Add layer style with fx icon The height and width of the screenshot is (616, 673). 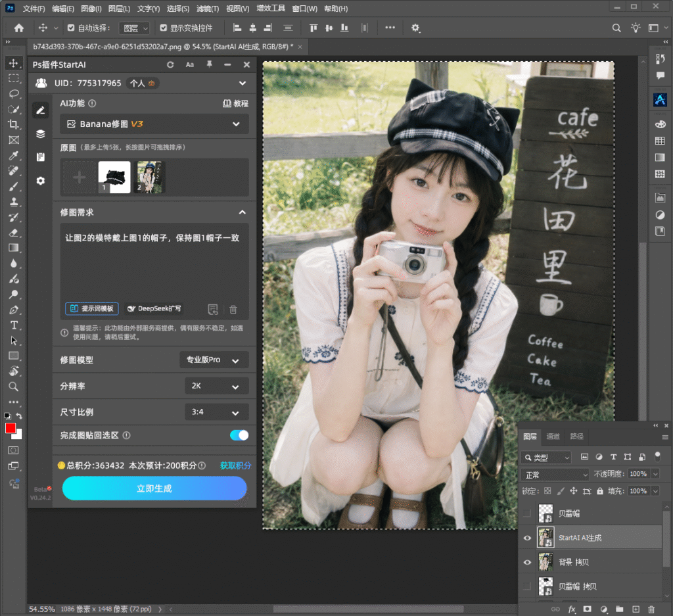click(x=572, y=609)
